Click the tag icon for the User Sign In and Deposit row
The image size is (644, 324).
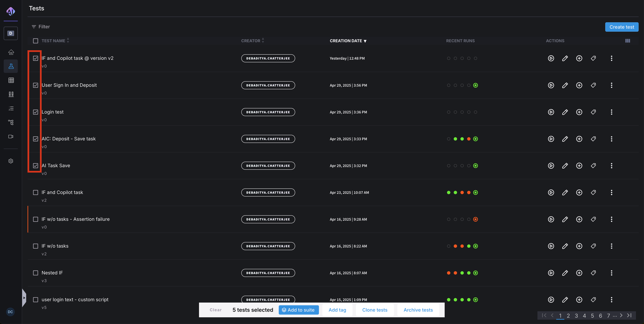point(593,85)
